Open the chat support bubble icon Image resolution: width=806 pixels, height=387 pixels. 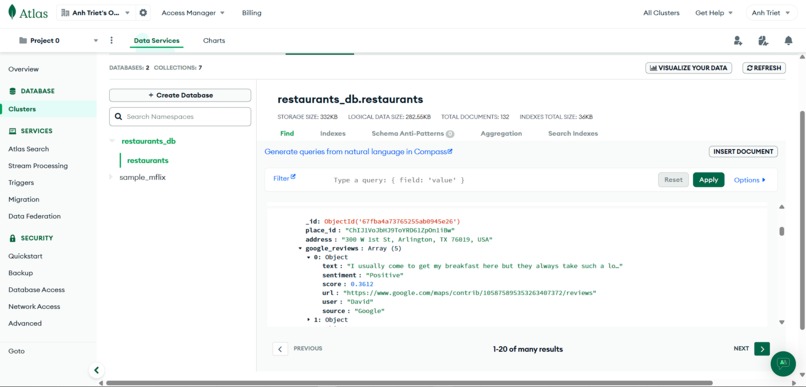pos(783,363)
